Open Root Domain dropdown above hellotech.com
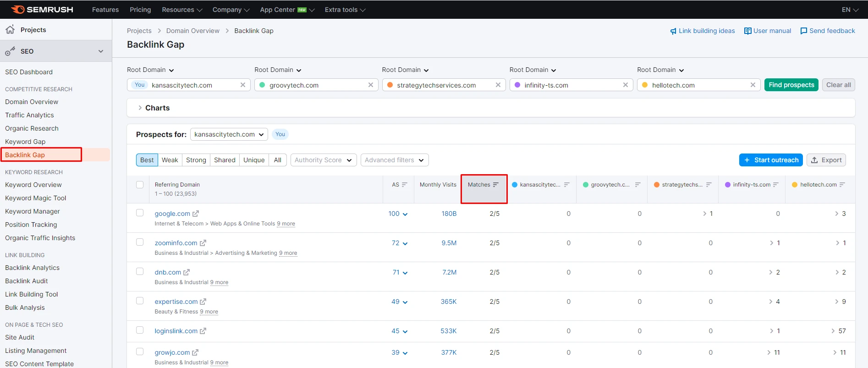Image resolution: width=868 pixels, height=368 pixels. coord(660,70)
